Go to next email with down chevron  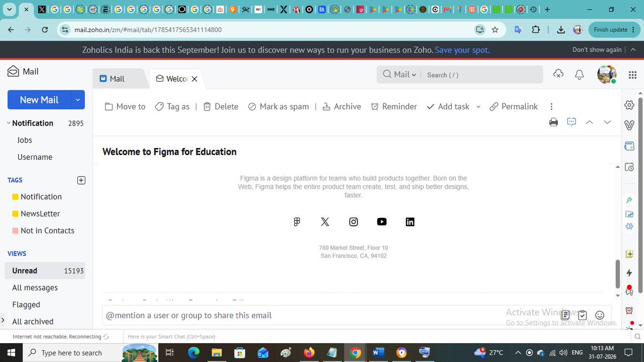coord(607,122)
